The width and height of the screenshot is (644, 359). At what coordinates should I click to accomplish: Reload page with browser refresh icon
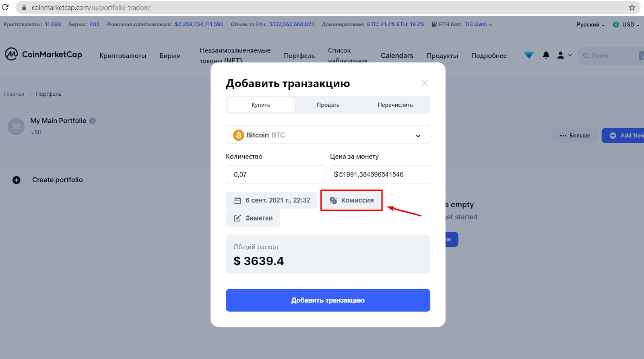[5, 7]
